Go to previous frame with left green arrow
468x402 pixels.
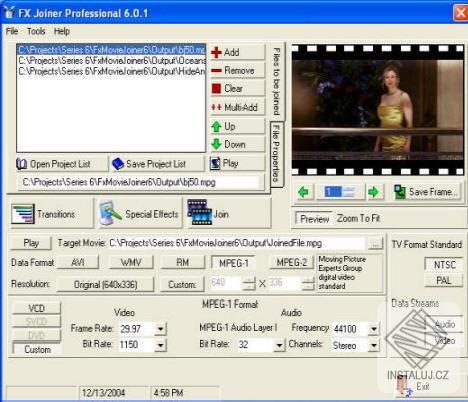(303, 192)
